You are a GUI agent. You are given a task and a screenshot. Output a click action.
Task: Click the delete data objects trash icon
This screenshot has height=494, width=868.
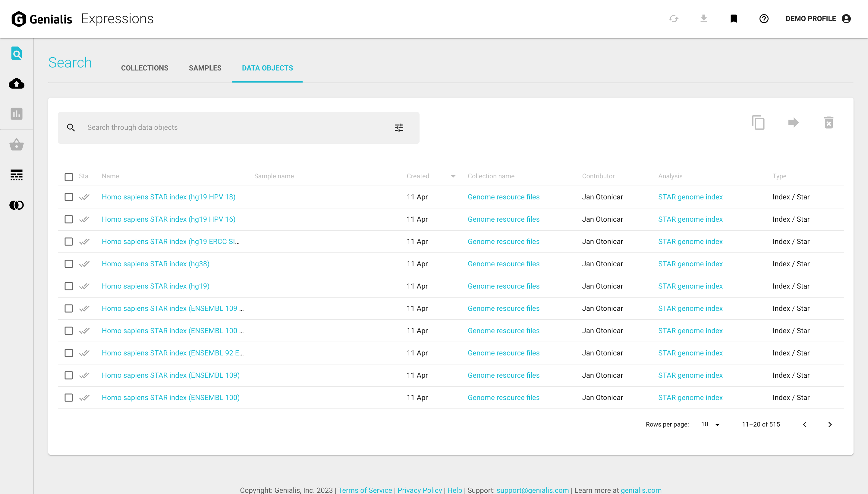pos(828,123)
